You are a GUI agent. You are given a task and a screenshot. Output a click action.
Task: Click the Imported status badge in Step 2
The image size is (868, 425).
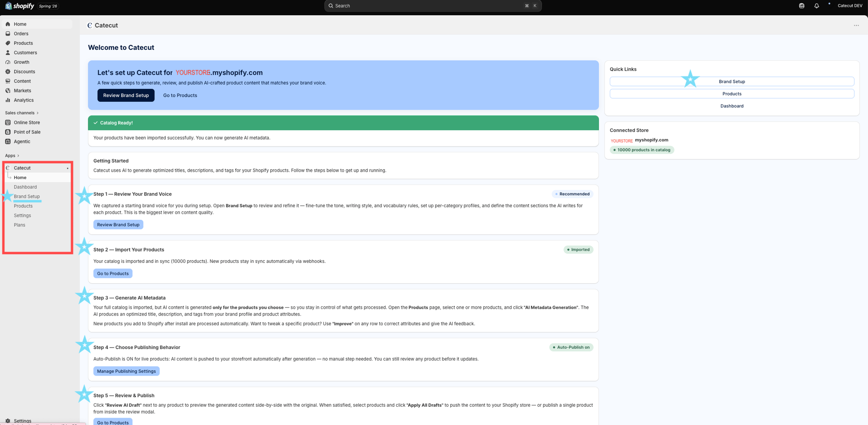(x=578, y=249)
